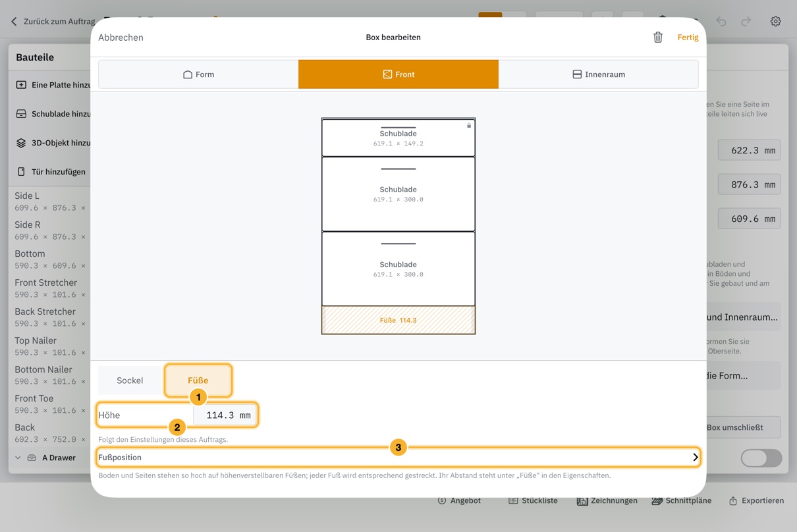Select the Top Nailer part row

(50, 346)
